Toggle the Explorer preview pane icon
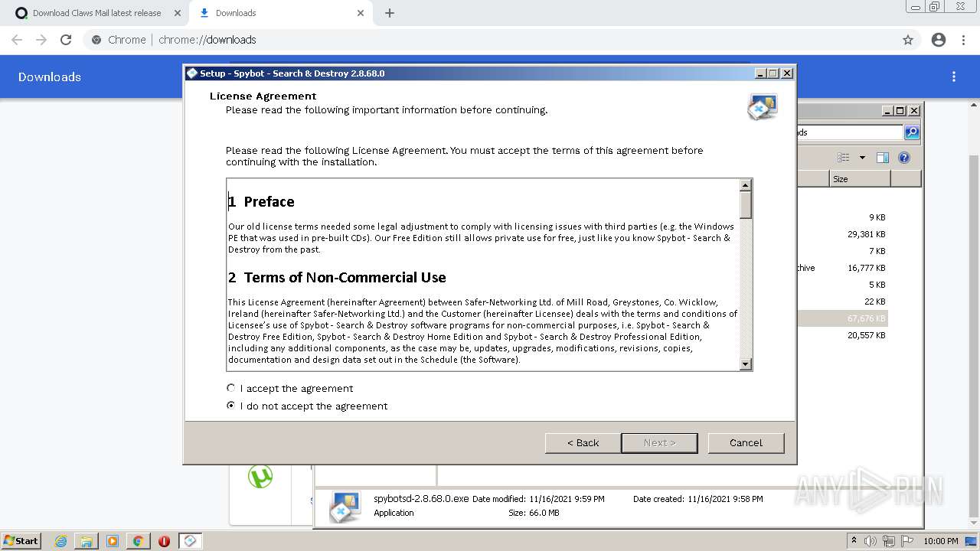This screenshot has height=551, width=980. [883, 158]
